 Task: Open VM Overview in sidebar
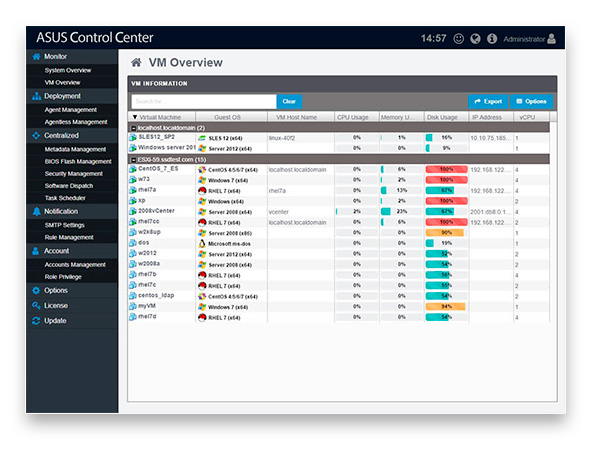(x=62, y=82)
